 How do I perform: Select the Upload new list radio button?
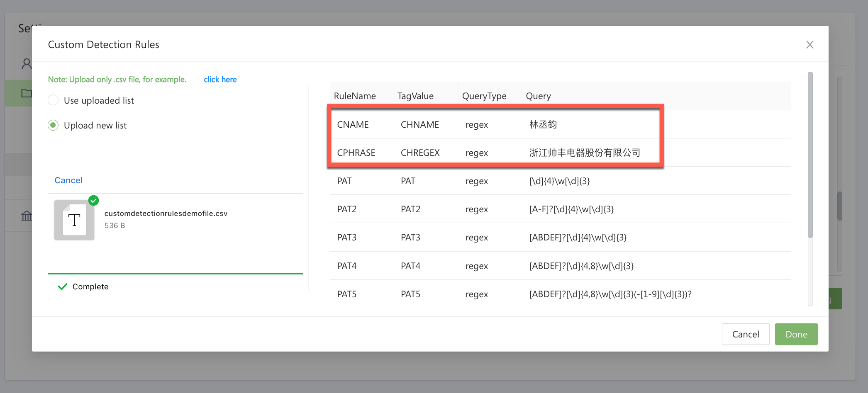53,125
